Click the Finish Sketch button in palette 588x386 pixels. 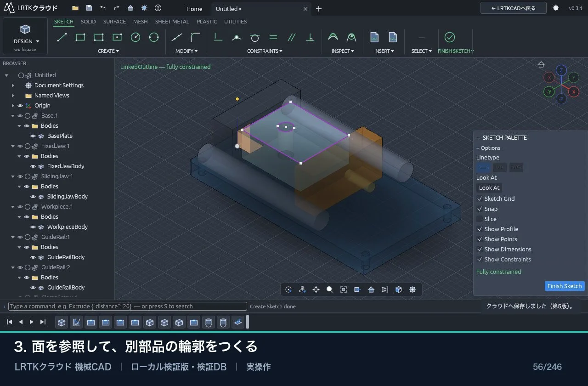click(565, 286)
